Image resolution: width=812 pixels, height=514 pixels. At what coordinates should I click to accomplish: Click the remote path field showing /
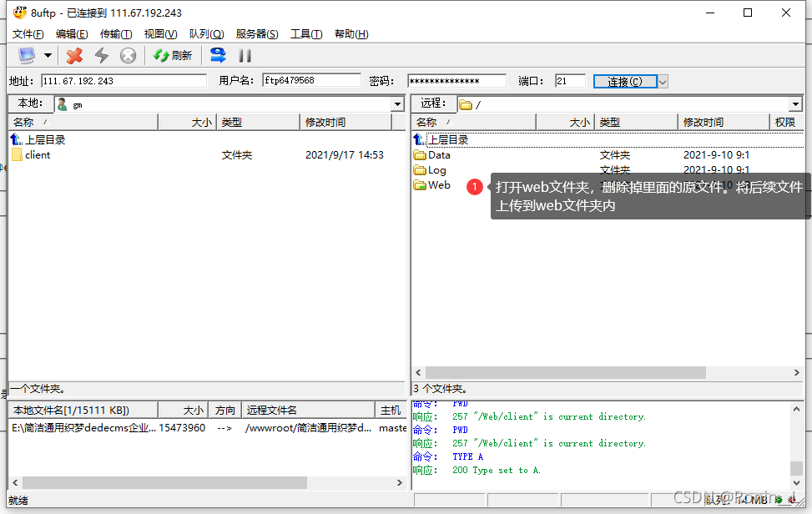pos(623,104)
